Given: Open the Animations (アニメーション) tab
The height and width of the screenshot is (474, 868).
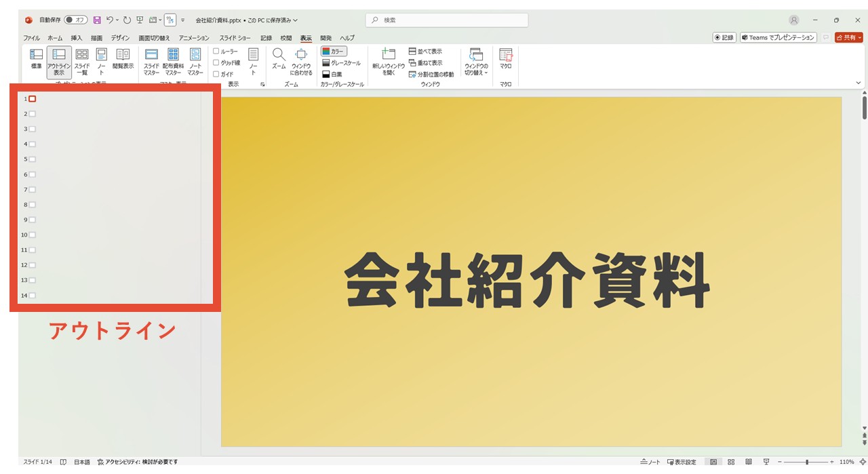Looking at the screenshot, I should tap(194, 38).
